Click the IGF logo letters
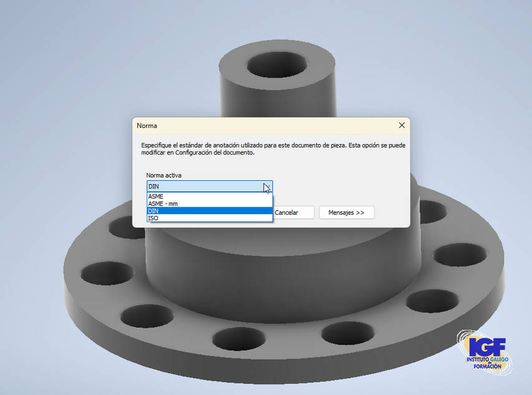This screenshot has height=395, width=532. [486, 346]
